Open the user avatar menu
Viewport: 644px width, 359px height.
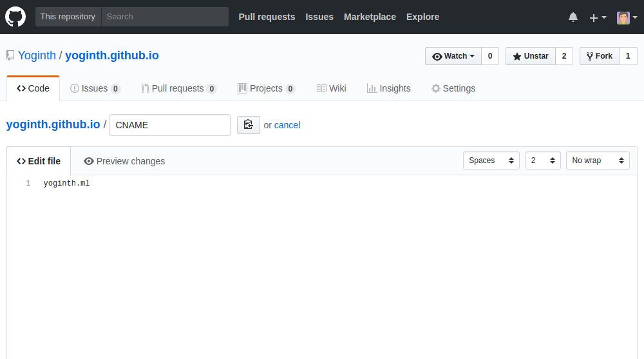627,17
